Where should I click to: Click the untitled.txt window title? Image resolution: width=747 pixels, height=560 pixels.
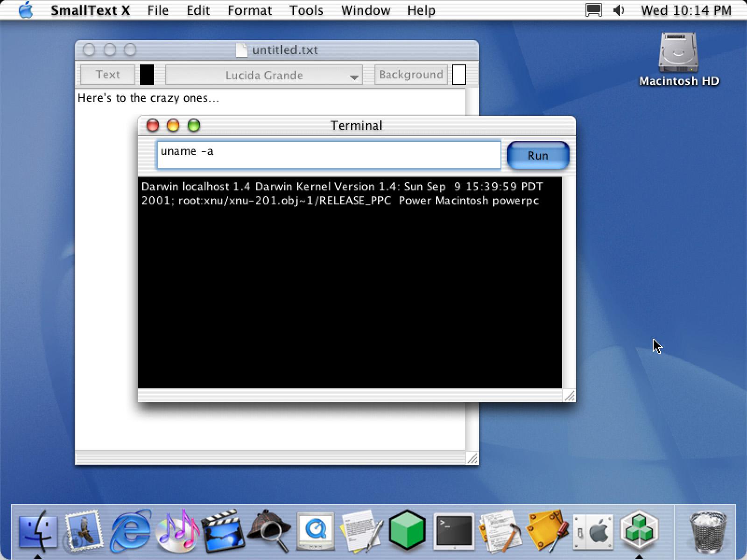(285, 50)
